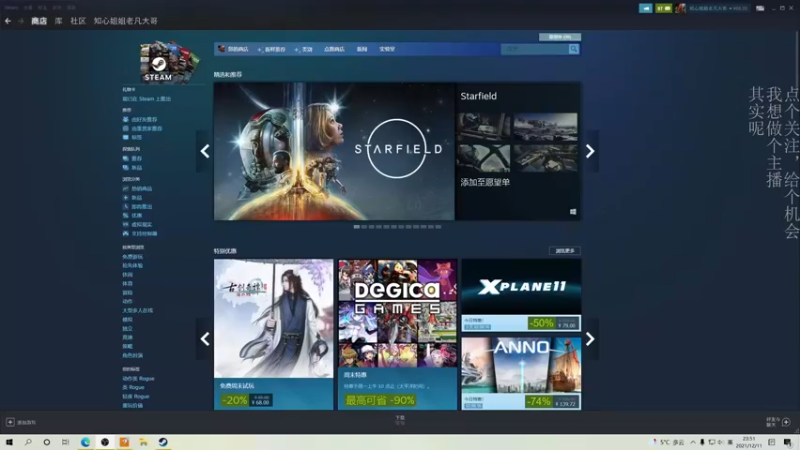Screen dimensions: 800x450
Task: Open Task View on the taskbar
Action: [65, 442]
